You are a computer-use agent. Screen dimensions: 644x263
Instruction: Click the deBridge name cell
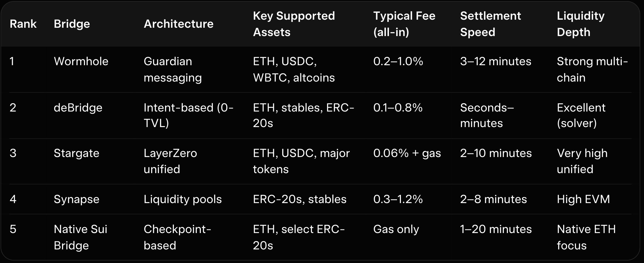pyautogui.click(x=78, y=108)
